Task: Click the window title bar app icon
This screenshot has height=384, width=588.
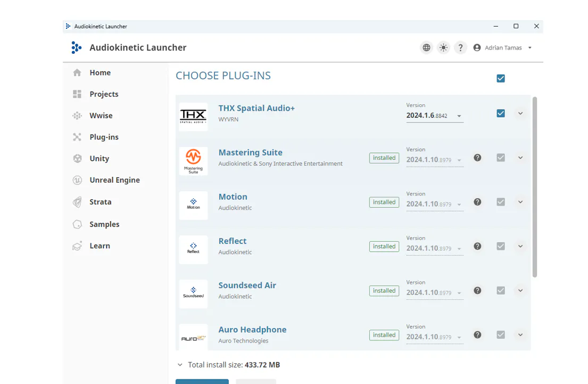Action: [x=68, y=26]
